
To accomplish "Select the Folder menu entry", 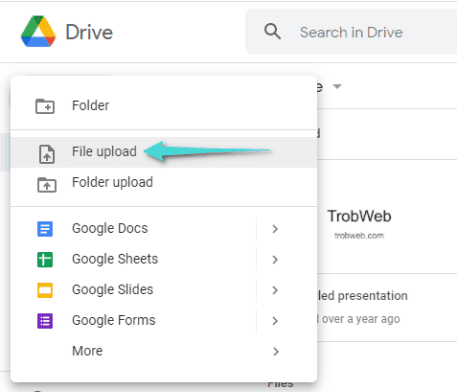I will click(164, 106).
